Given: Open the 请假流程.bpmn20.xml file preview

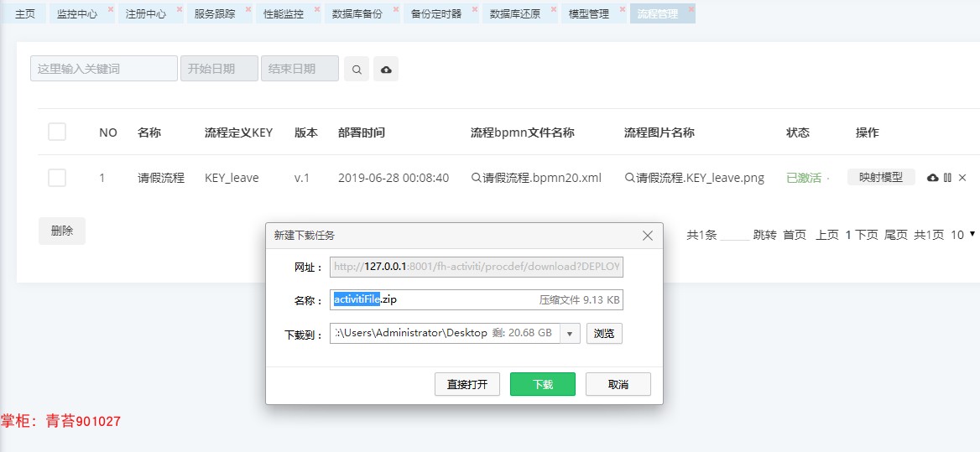Looking at the screenshot, I should pyautogui.click(x=536, y=178).
